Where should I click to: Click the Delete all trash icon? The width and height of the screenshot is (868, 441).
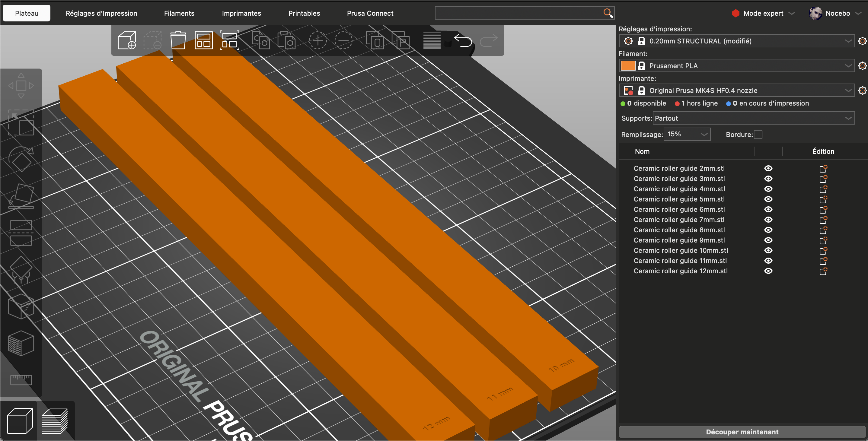coord(178,40)
